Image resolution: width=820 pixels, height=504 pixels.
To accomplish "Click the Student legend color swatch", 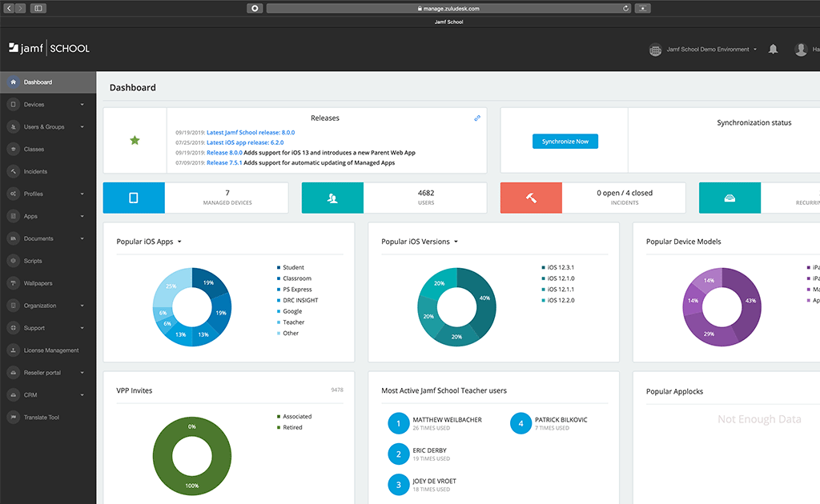I will [279, 267].
